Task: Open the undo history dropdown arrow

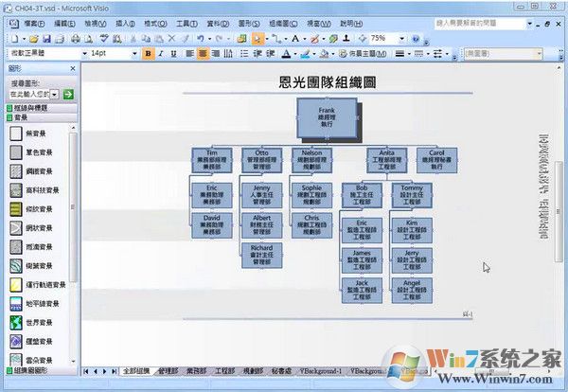Action: pos(209,39)
